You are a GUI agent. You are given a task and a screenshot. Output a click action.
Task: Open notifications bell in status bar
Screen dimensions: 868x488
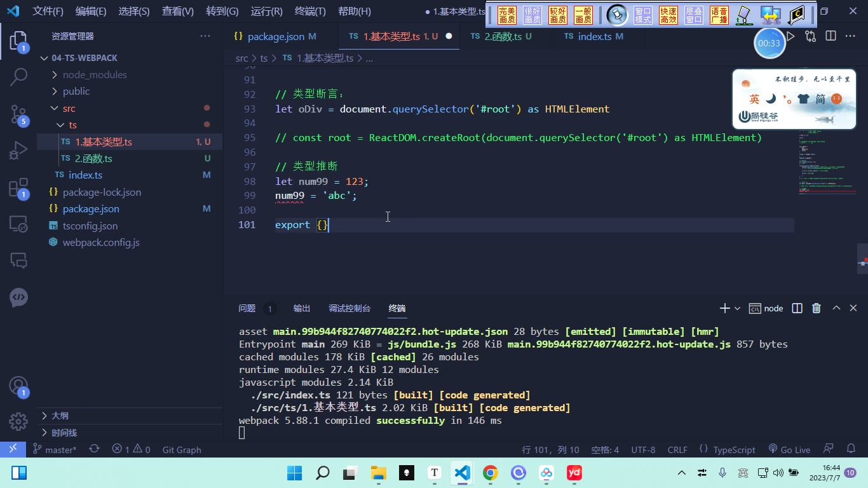tap(850, 449)
